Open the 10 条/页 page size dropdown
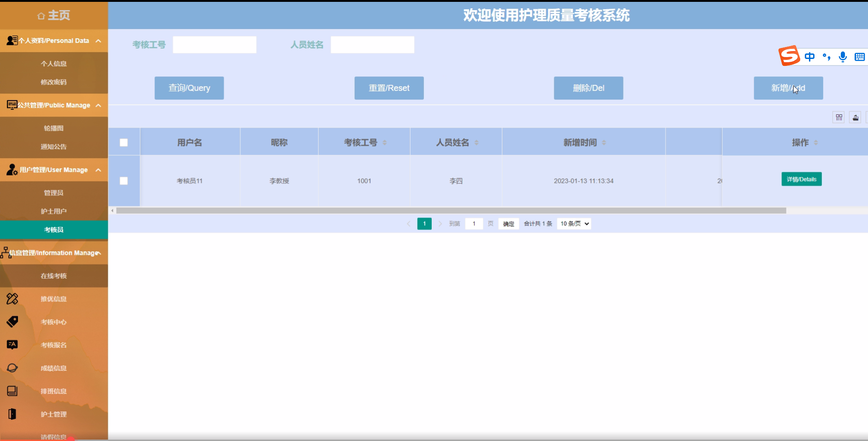The image size is (868, 441). coord(574,223)
